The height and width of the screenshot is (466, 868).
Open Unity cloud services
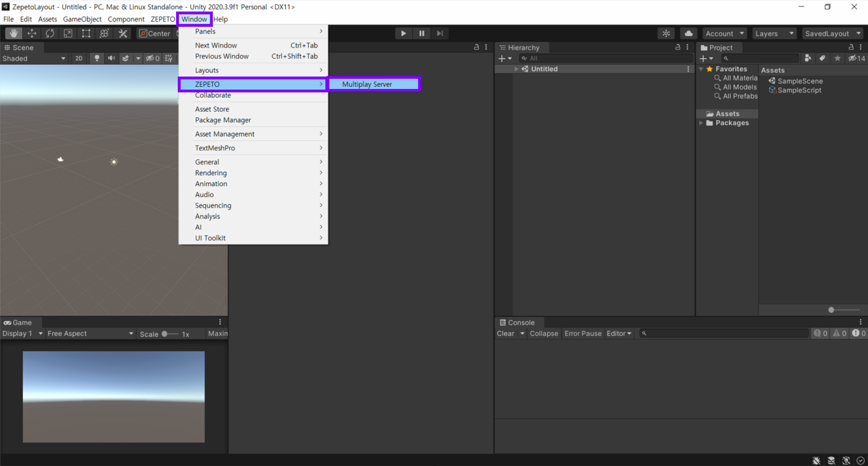689,33
